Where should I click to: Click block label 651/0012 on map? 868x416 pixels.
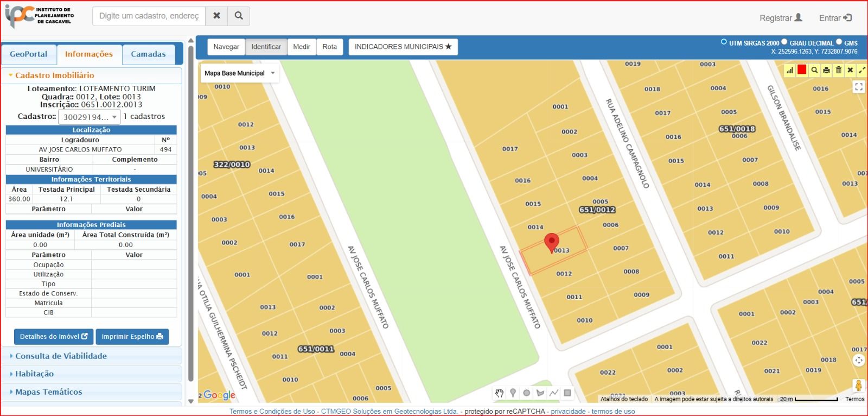click(x=597, y=210)
